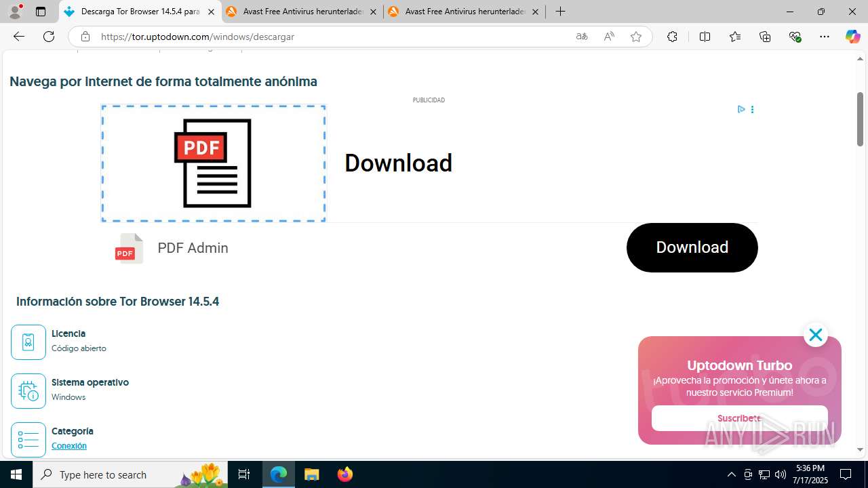
Task: Open the browser profile icon
Action: (x=15, y=12)
